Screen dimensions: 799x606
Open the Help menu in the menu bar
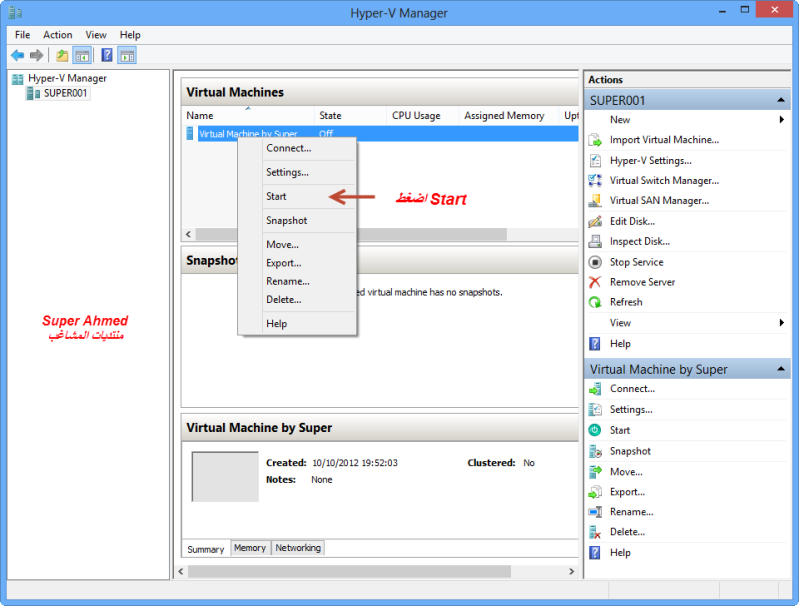point(130,35)
